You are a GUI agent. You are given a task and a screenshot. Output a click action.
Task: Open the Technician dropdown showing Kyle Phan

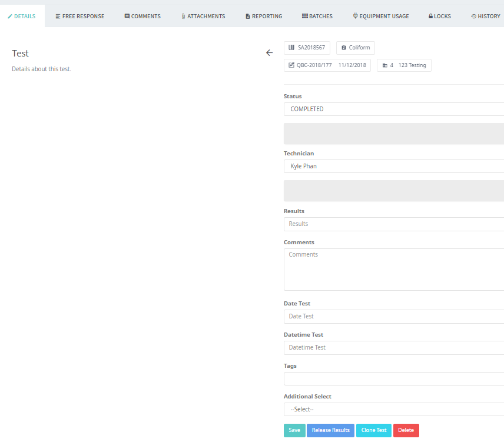tap(393, 167)
